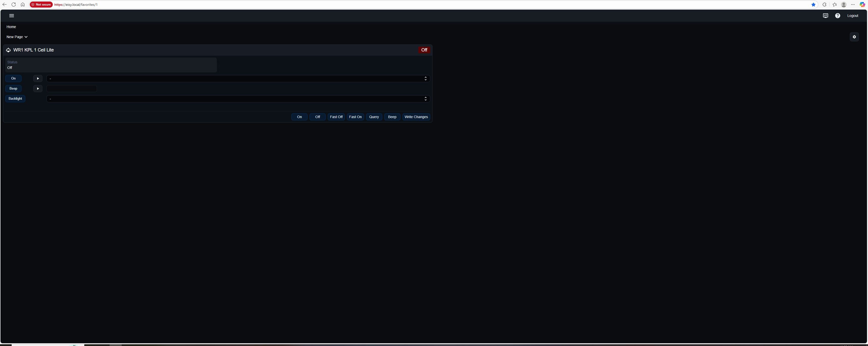
Task: Click browser favorites star icon
Action: pos(813,5)
